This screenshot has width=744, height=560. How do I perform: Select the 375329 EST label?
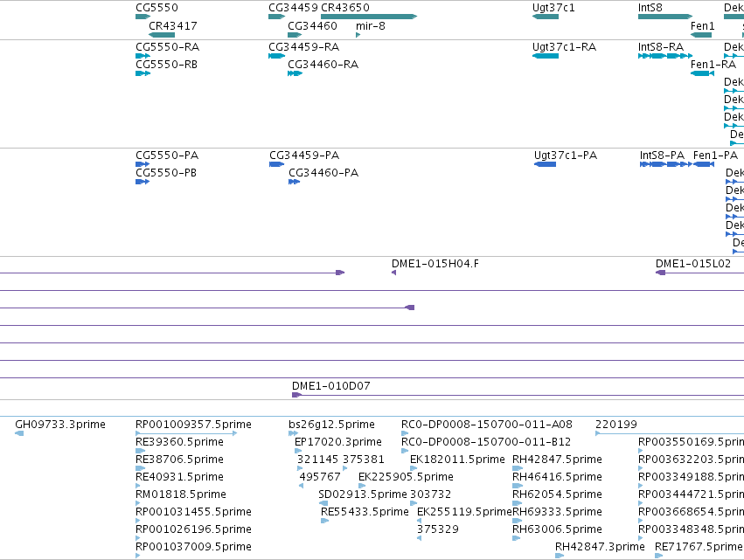438,529
